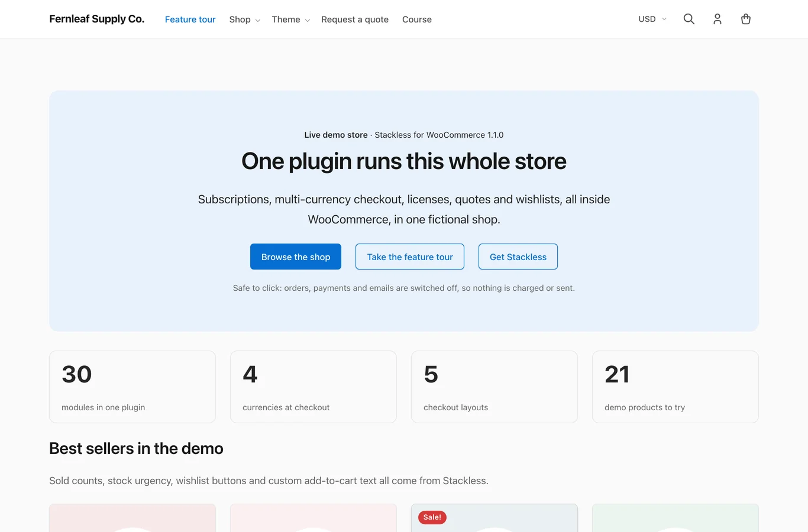Click the 4 currencies at checkout card
Viewport: 808px width, 532px height.
[313, 387]
